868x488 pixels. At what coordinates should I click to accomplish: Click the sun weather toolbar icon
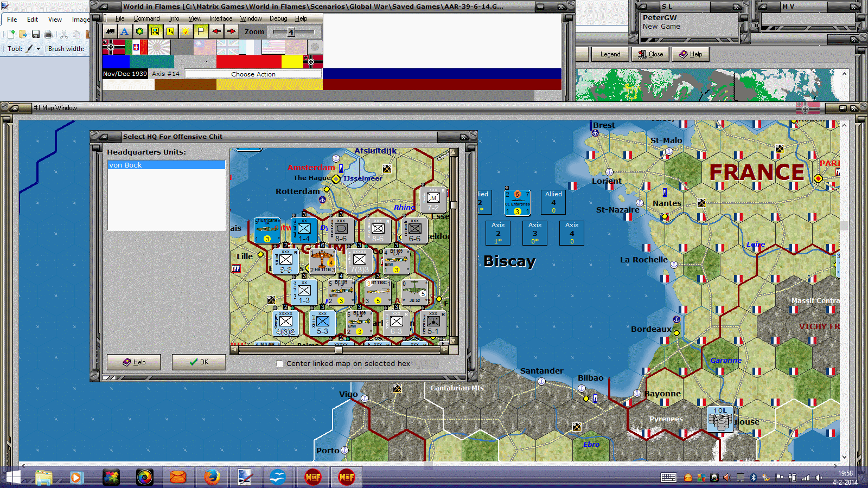(x=186, y=31)
